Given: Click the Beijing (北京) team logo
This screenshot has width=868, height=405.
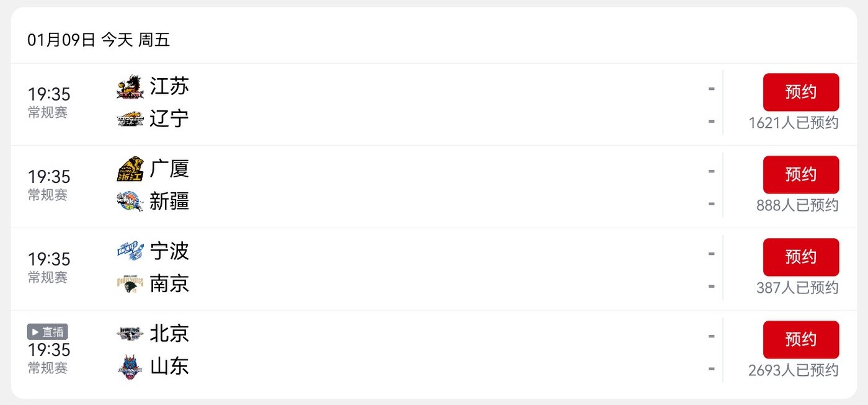Looking at the screenshot, I should point(130,334).
